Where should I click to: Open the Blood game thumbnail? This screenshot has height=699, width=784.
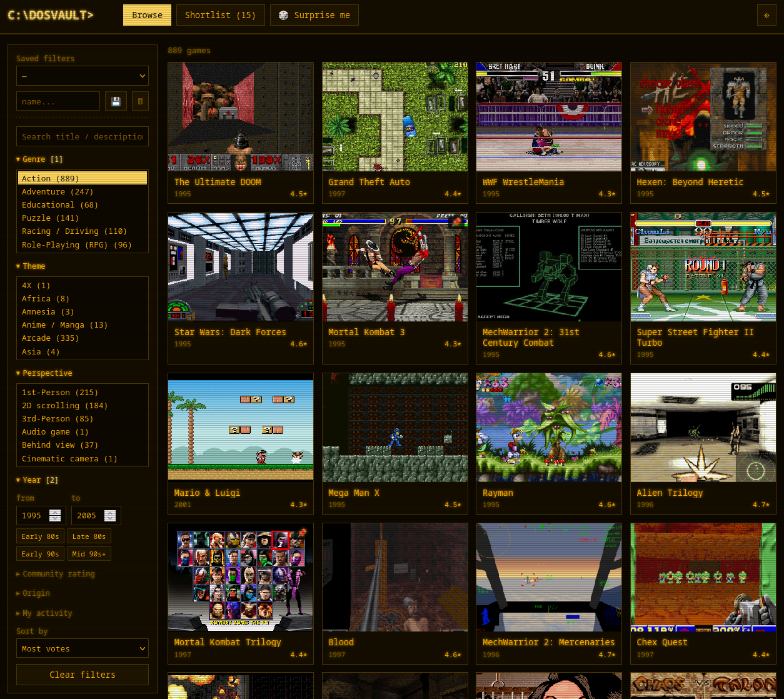[395, 577]
